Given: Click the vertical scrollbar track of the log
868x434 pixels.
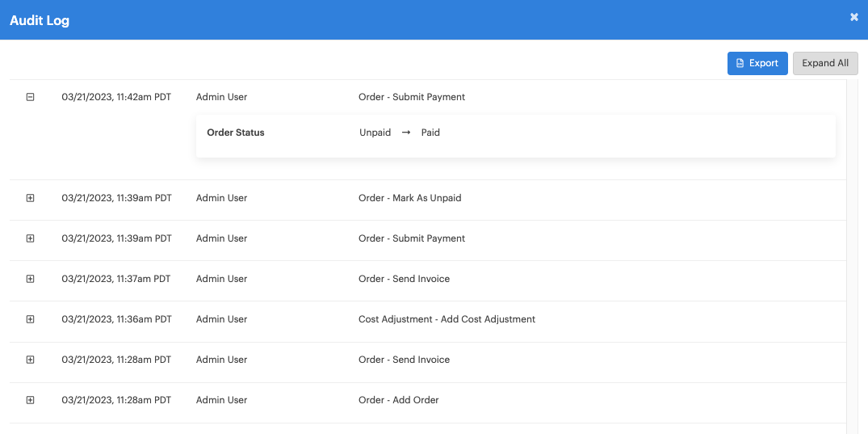Looking at the screenshot, I should click(x=852, y=255).
